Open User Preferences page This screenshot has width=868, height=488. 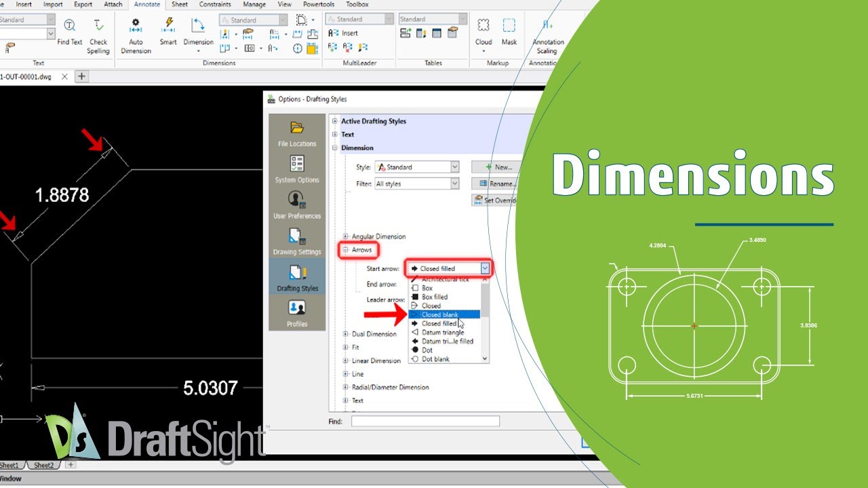297,205
